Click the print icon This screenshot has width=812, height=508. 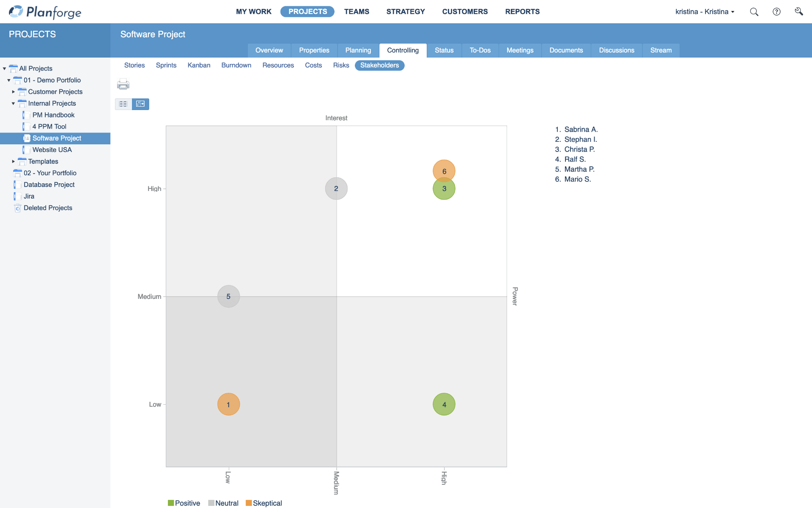(x=123, y=84)
